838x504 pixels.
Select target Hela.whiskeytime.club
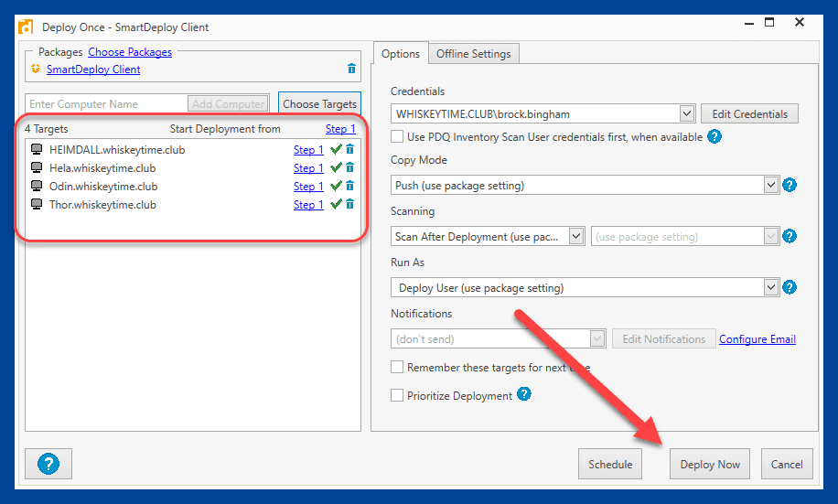pos(102,167)
